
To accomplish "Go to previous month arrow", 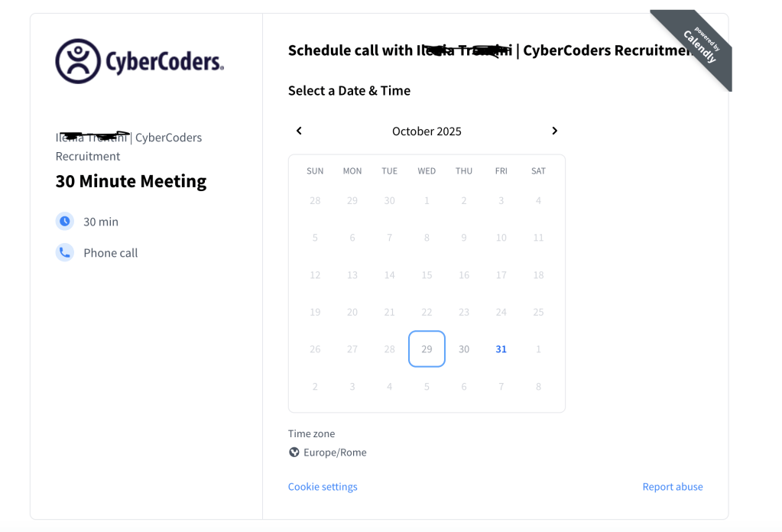I will click(x=299, y=131).
